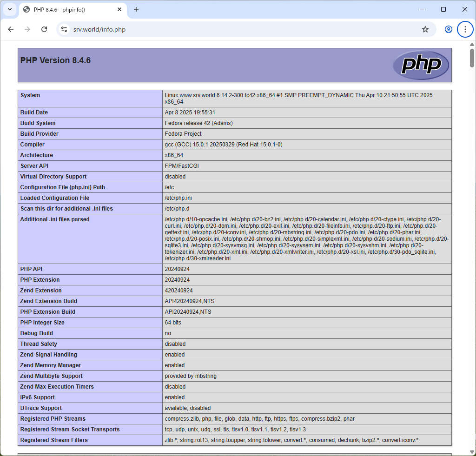Viewport: 476px width, 456px height.
Task: Click the value 'Fedora release 42 (Adams)'
Action: tap(199, 123)
